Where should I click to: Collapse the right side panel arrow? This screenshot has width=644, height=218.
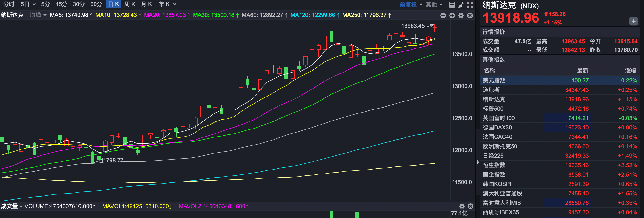point(478,162)
